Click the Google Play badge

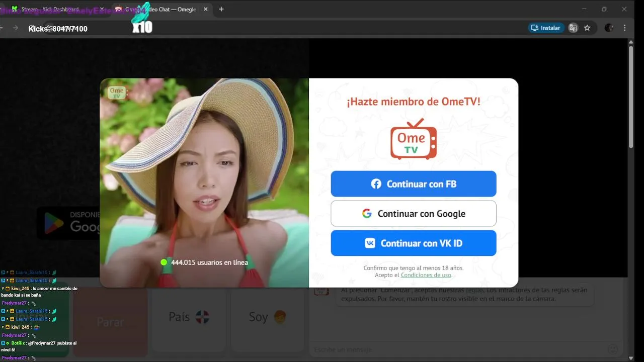[69, 223]
